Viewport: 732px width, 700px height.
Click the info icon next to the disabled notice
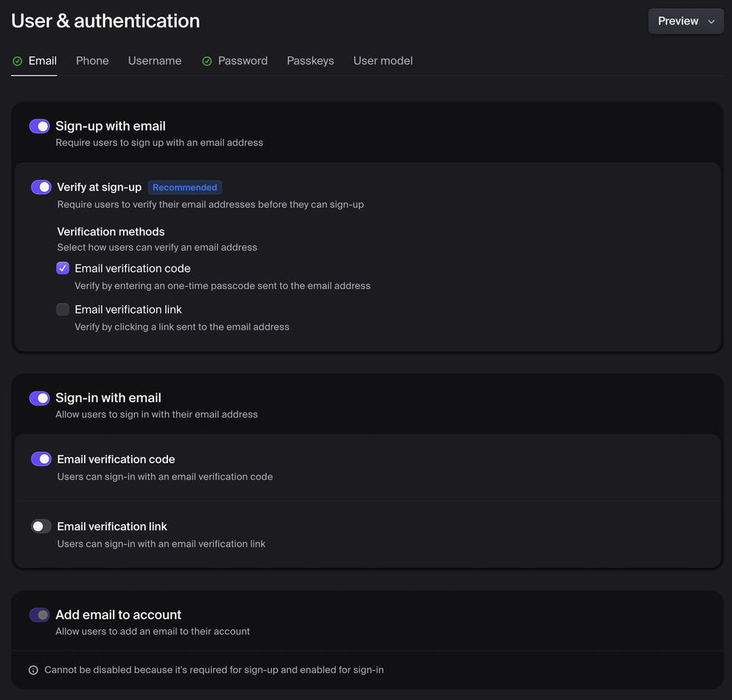coord(32,669)
